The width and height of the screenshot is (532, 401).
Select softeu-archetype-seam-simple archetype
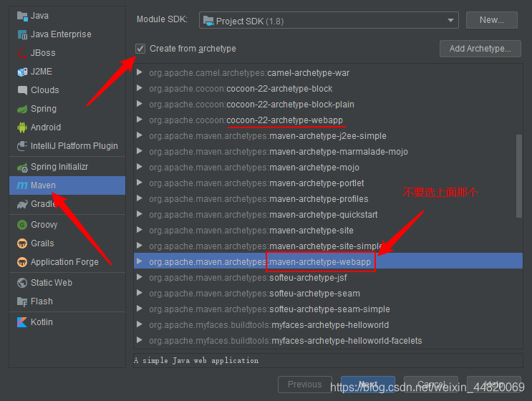[328, 309]
